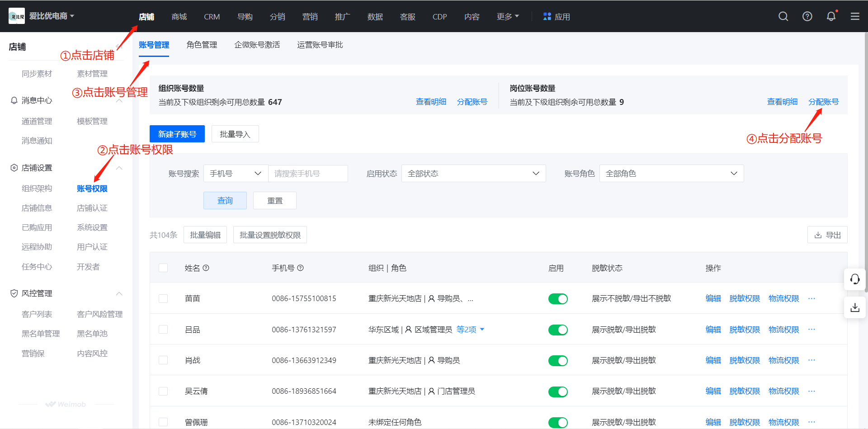The image size is (868, 429).
Task: Click 批量导入 button
Action: point(235,134)
